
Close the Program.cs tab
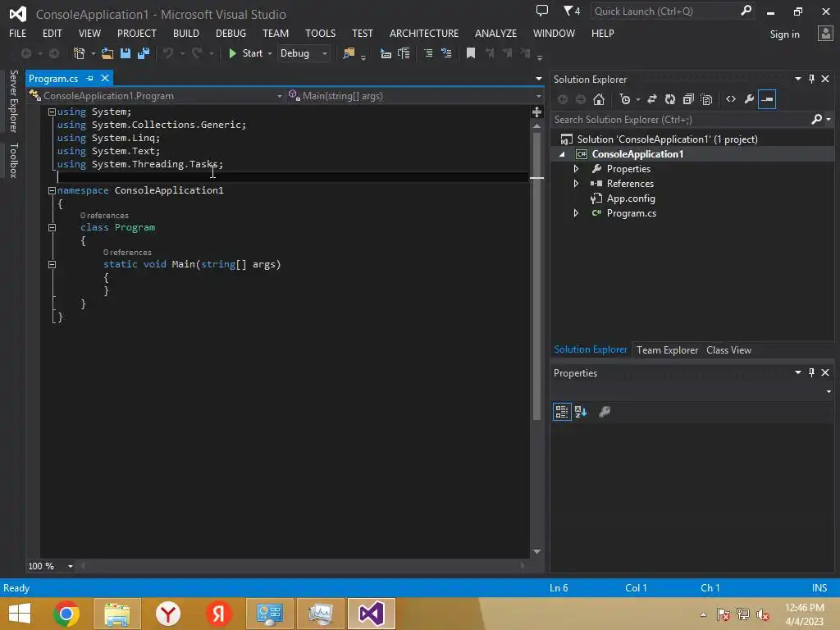(x=105, y=78)
